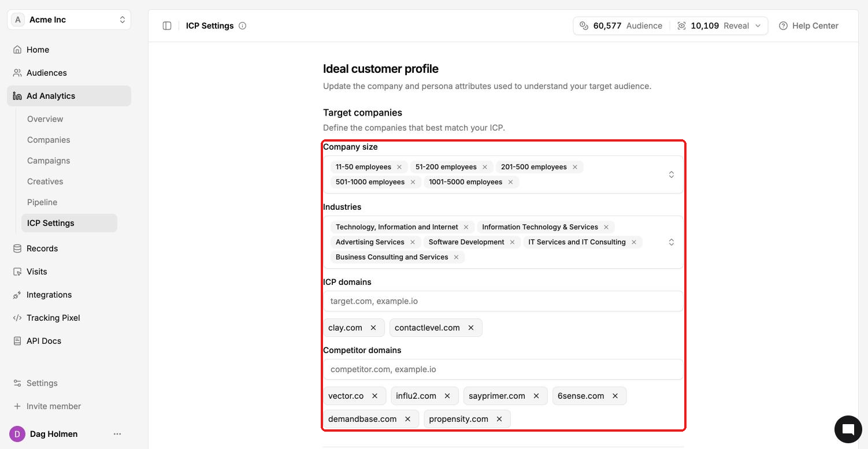Remove the 1001-5000 employees tag
Screen dimensions: 868x449
click(x=510, y=182)
